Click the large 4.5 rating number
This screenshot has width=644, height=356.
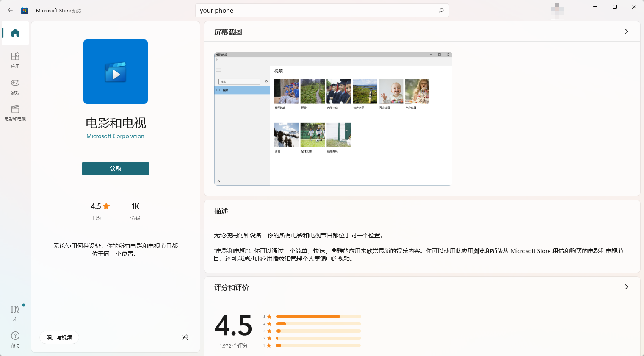pos(233,326)
